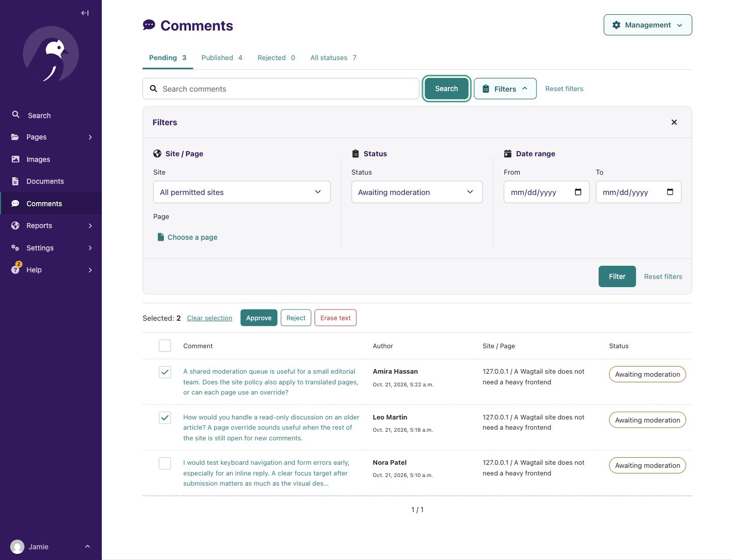Toggle the select-all comments checkbox

coord(165,346)
